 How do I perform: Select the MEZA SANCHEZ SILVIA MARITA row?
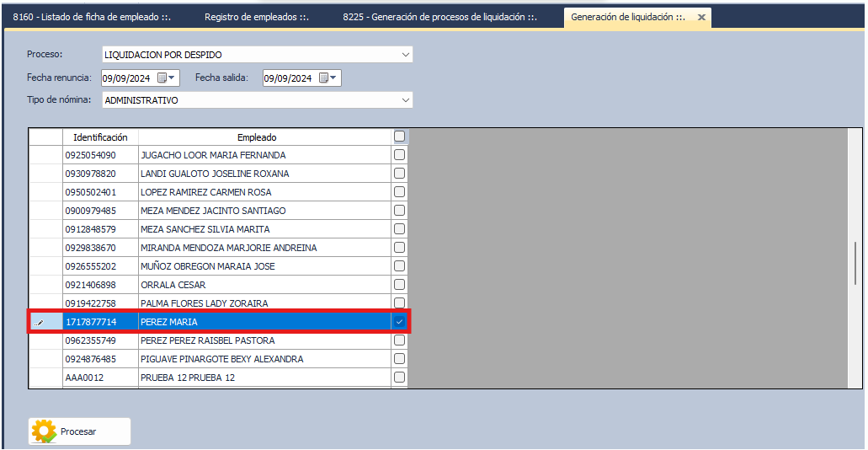tap(205, 229)
